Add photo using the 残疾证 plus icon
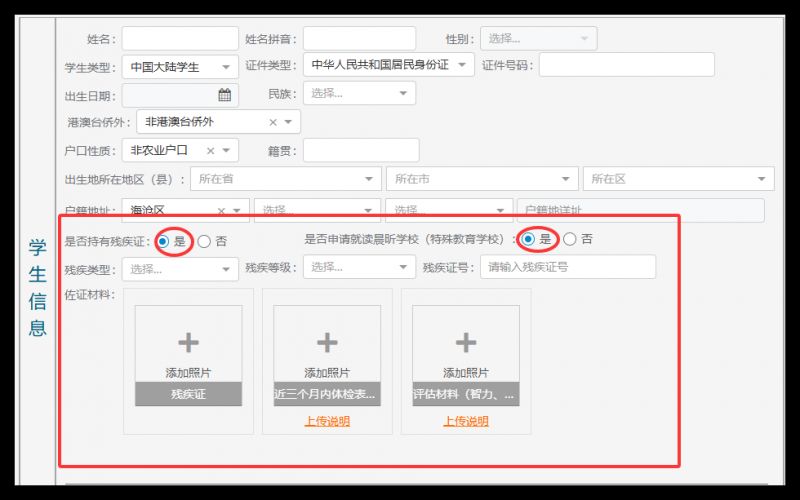 pyautogui.click(x=188, y=343)
